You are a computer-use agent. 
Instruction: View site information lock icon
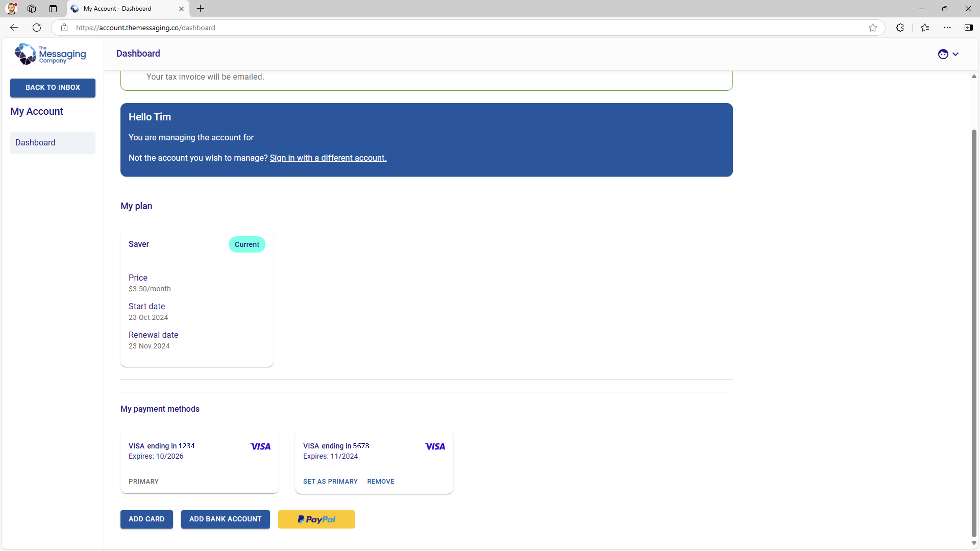64,27
